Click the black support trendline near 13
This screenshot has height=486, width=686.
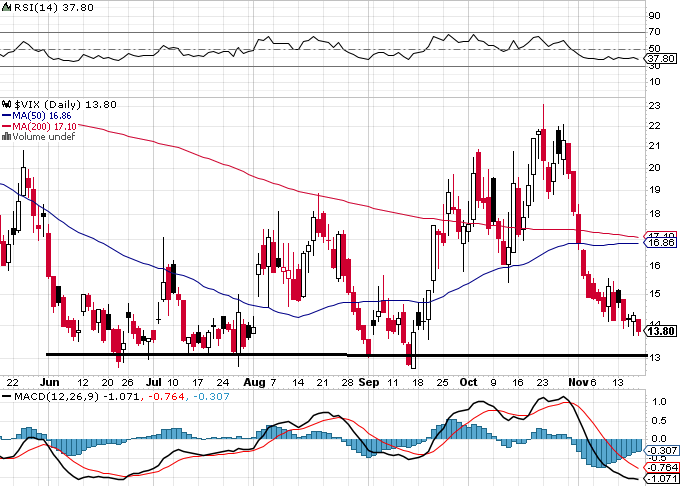click(346, 355)
